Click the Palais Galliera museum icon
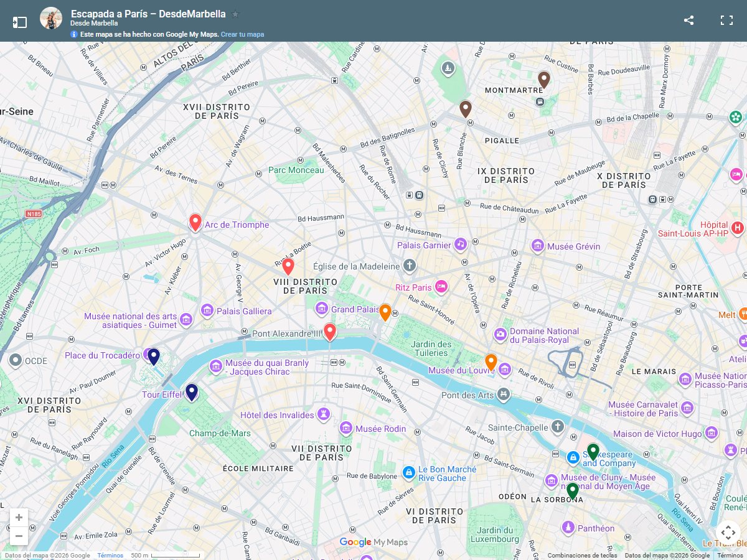The height and width of the screenshot is (560, 747). coord(207,310)
